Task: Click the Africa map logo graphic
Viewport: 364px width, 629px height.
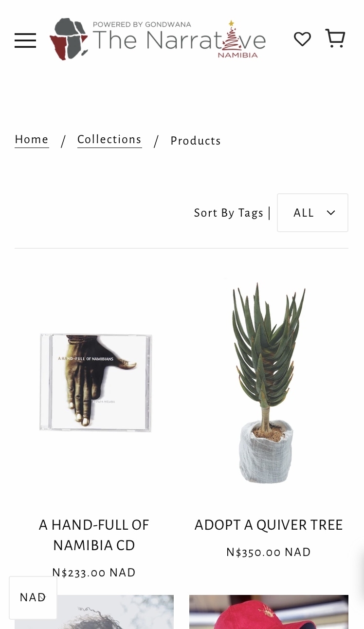Action: (x=69, y=39)
